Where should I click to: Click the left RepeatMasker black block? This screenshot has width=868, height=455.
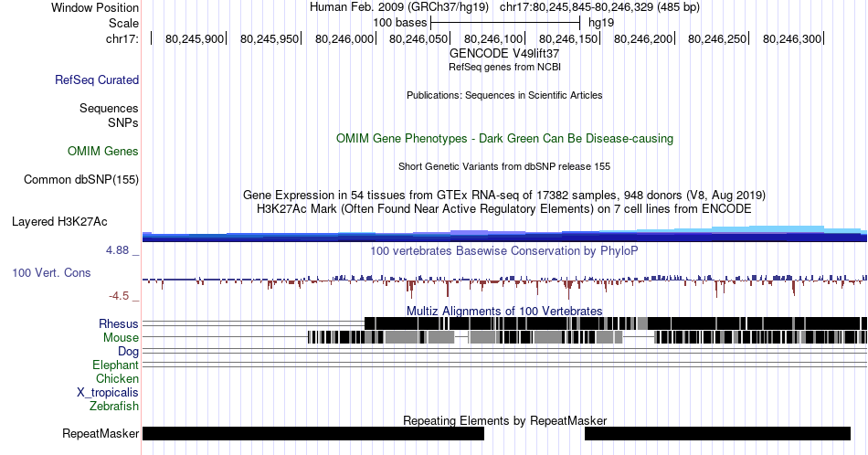click(x=313, y=433)
